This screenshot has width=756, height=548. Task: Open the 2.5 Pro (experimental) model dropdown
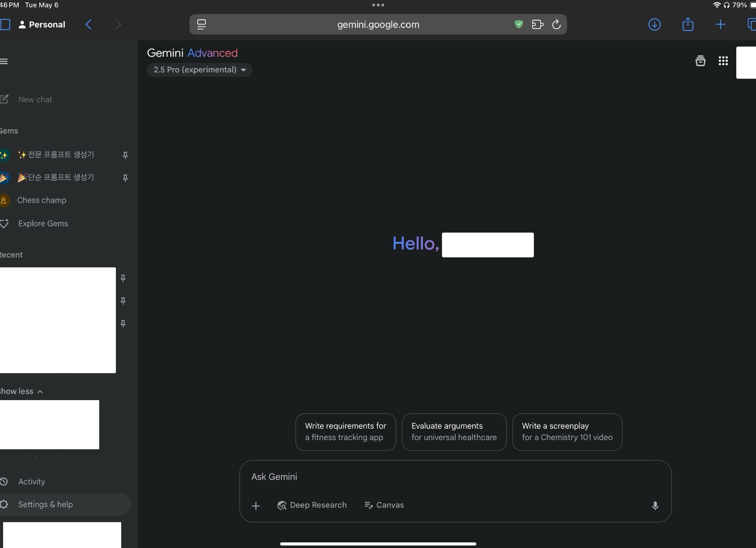(x=199, y=70)
